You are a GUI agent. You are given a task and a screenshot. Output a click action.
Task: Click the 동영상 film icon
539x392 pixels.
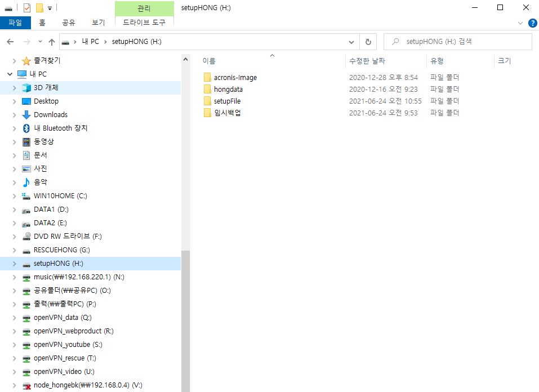tap(26, 142)
